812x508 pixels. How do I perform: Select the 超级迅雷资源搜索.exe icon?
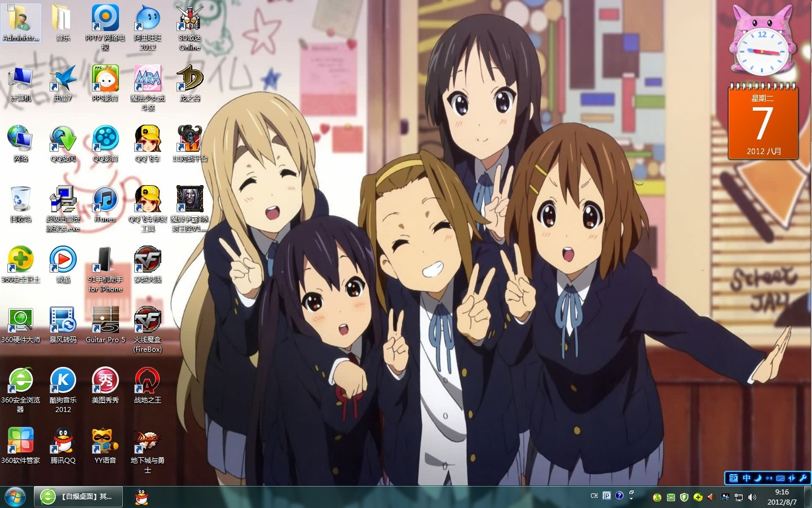[x=63, y=208]
